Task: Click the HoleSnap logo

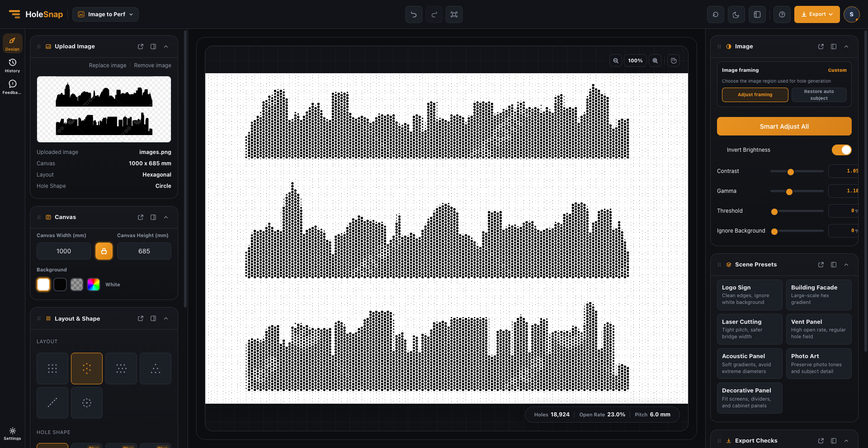Action: coord(36,14)
